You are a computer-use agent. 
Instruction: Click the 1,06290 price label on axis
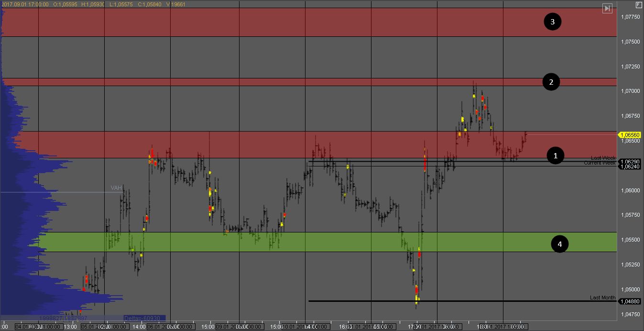[630, 162]
